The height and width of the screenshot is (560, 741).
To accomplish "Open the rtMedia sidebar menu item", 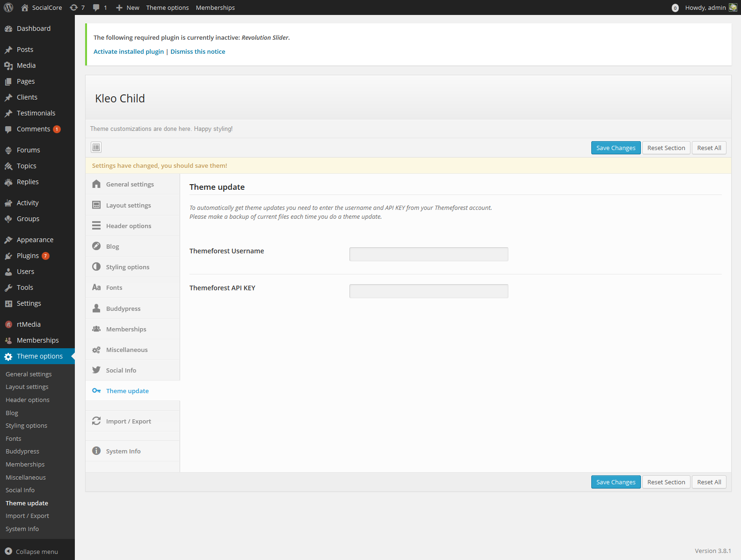I will (x=29, y=324).
